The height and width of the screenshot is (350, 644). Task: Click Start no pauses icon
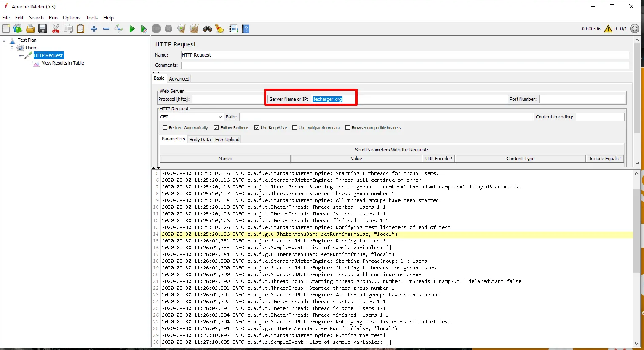point(144,29)
